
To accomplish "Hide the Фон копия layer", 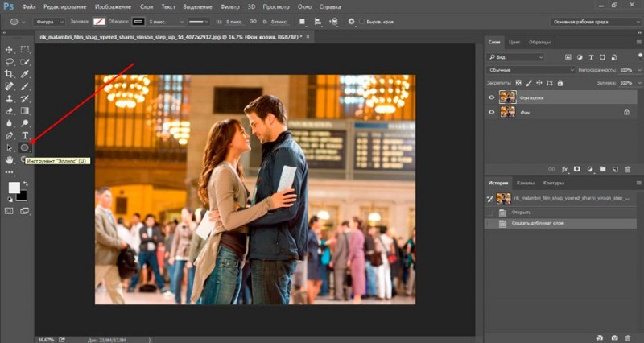I will pos(491,97).
